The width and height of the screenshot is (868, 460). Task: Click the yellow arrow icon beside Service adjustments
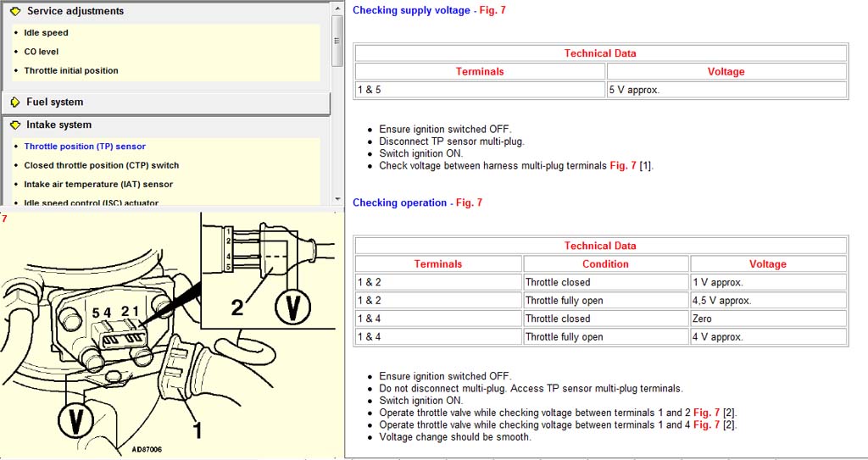point(15,12)
